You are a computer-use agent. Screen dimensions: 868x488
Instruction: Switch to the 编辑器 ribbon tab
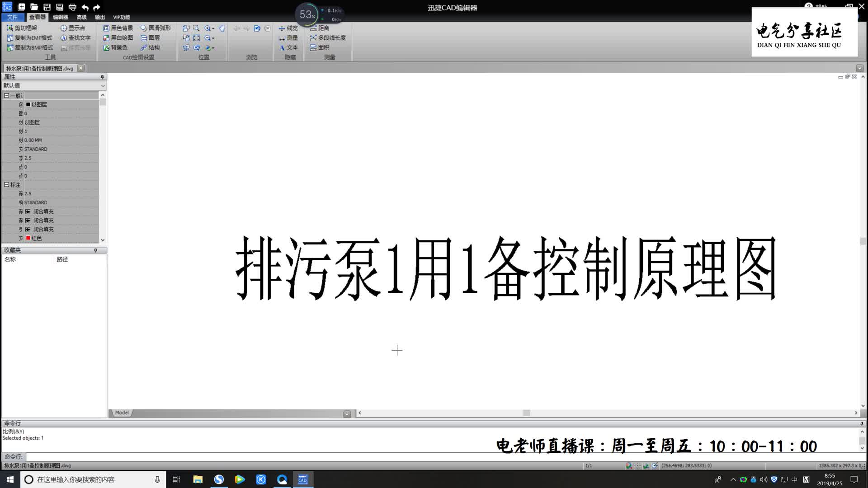point(60,17)
